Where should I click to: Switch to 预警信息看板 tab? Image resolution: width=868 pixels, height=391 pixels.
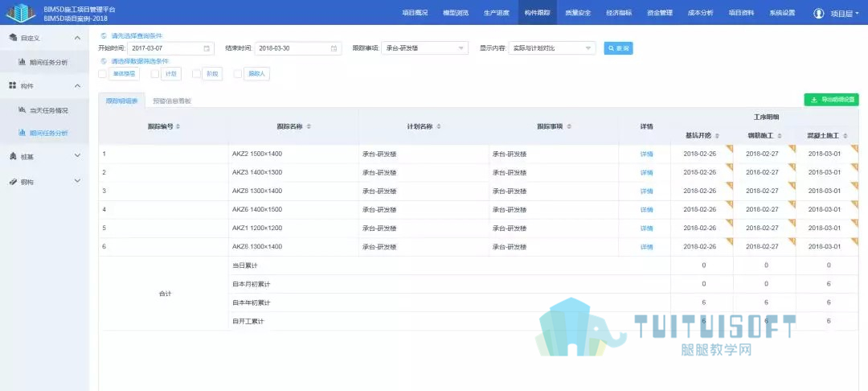tap(172, 101)
